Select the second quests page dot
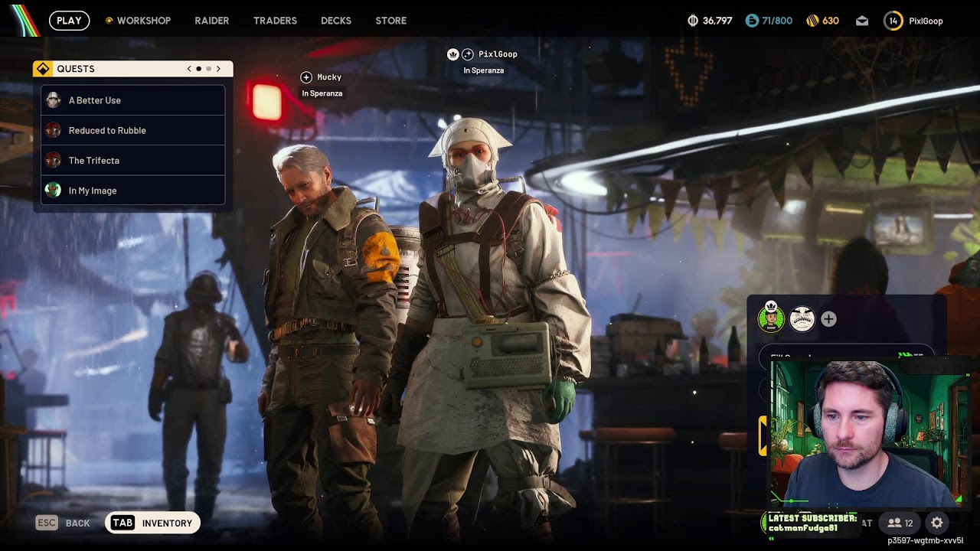The image size is (980, 551). (x=208, y=69)
